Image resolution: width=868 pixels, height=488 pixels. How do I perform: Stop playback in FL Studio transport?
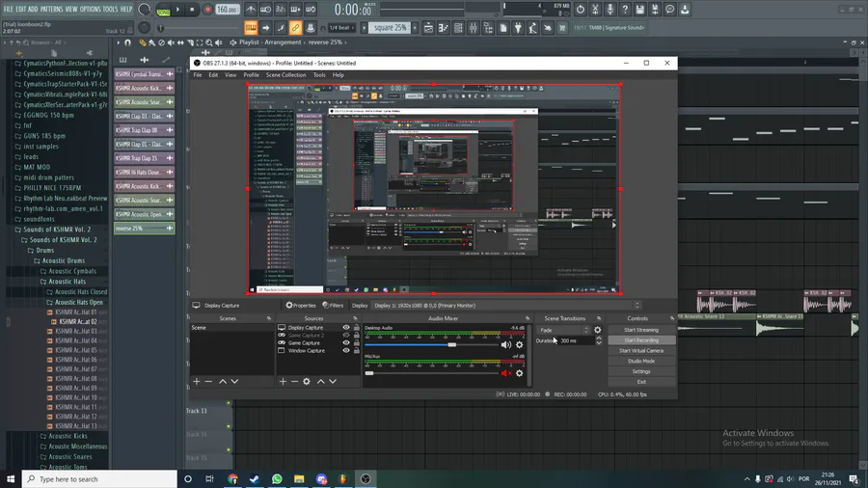[192, 10]
